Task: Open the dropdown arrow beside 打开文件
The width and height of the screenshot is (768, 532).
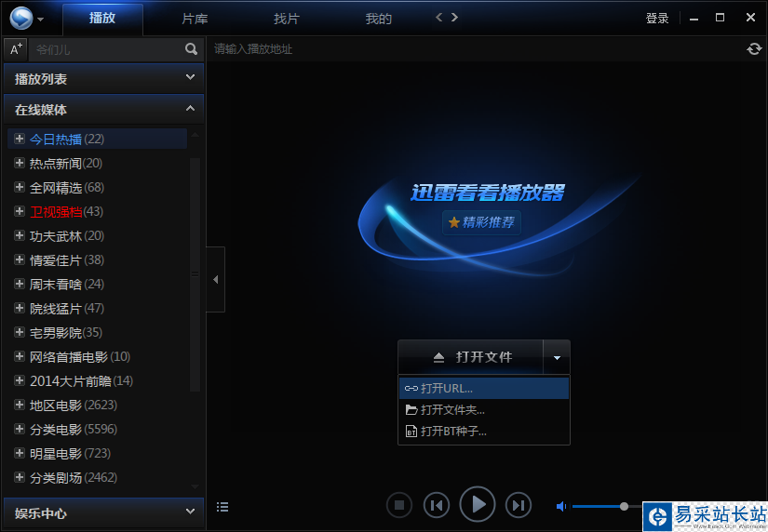Action: (557, 357)
